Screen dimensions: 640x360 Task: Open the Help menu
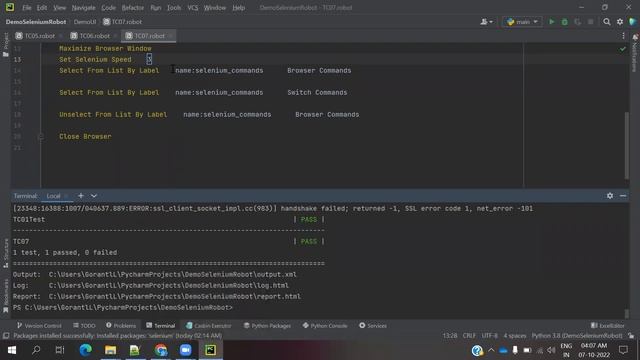pos(238,7)
